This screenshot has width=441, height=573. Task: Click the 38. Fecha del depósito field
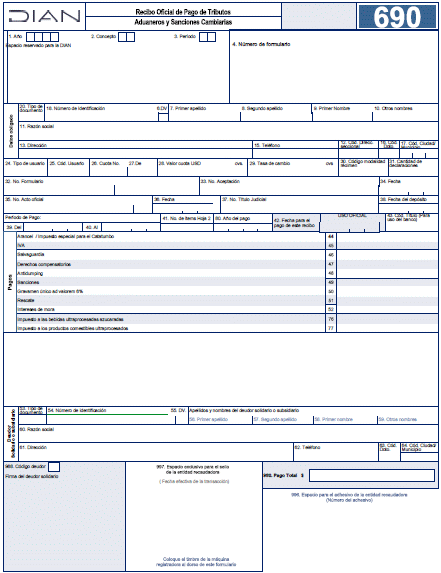point(408,204)
